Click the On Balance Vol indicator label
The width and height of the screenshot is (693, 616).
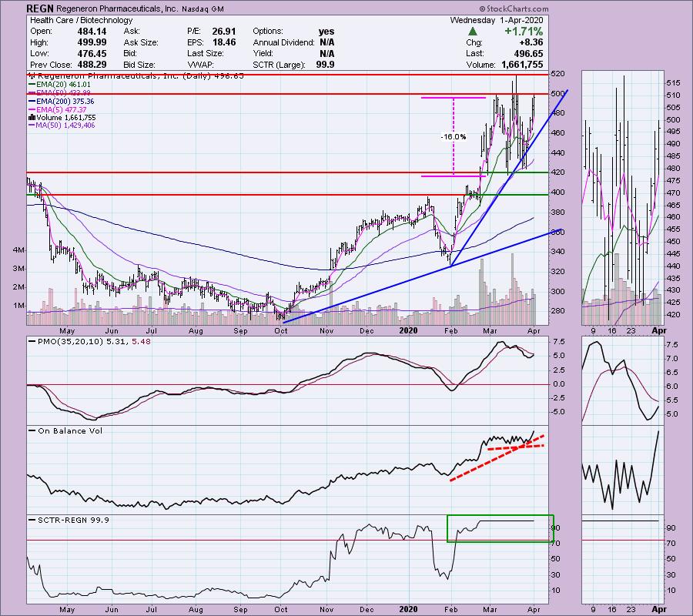click(65, 431)
